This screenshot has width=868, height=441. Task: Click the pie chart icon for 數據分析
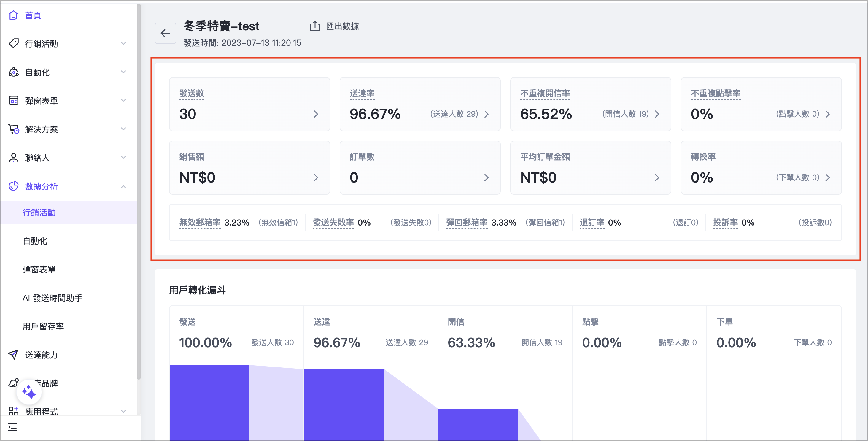13,186
